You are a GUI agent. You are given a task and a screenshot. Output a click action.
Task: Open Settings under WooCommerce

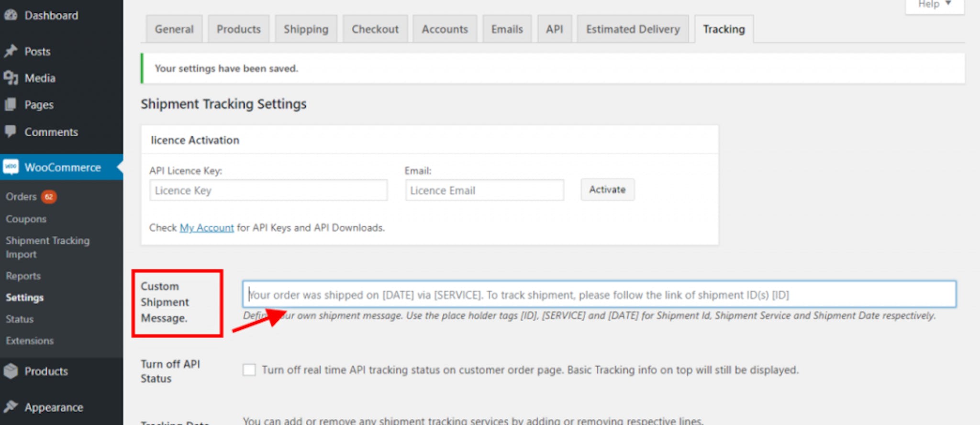point(24,297)
